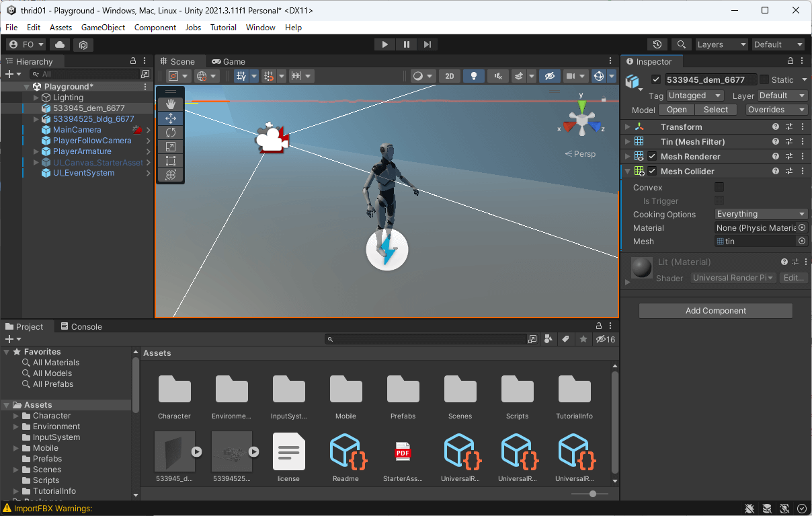Click the cloud services icon
The image size is (812, 516).
click(60, 44)
